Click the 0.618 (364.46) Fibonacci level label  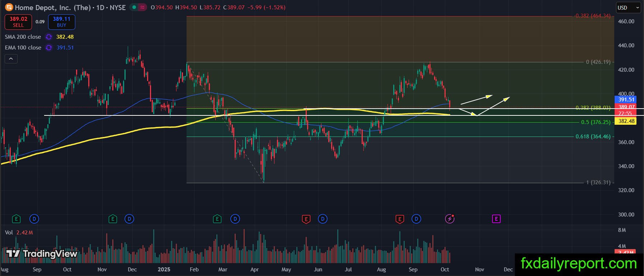coord(593,137)
